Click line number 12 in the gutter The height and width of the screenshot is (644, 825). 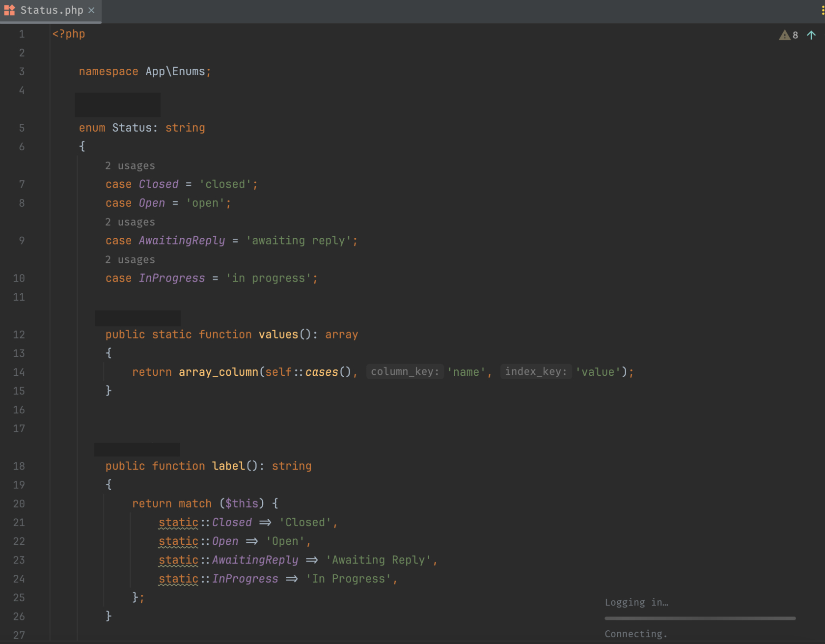19,335
